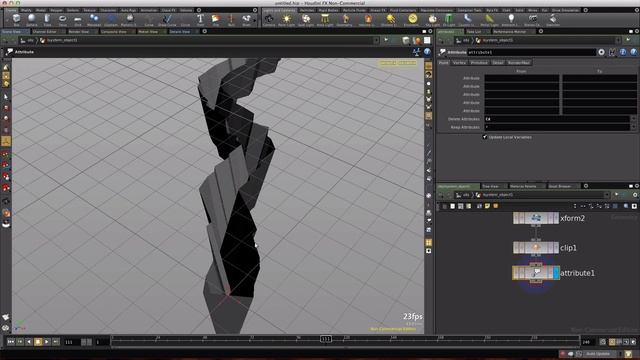This screenshot has width=640, height=360.
Task: Add a Caustic Light from the shelf
Action: 467,20
